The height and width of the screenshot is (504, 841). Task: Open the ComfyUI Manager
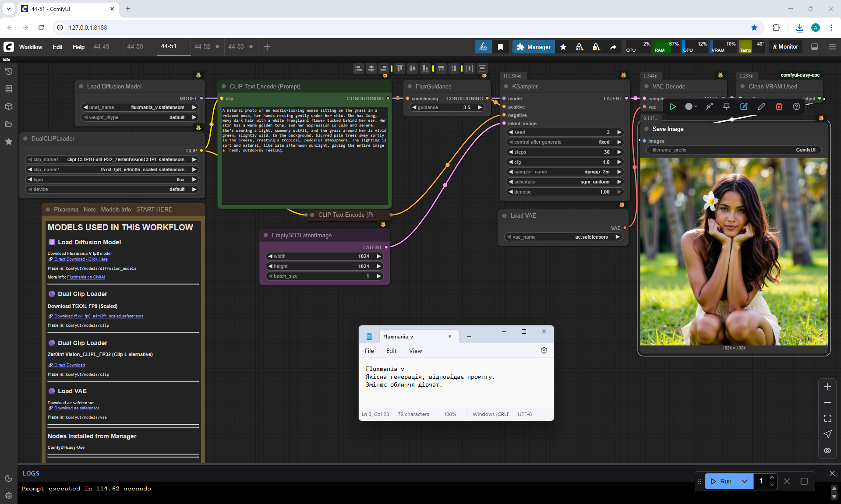[x=533, y=47]
